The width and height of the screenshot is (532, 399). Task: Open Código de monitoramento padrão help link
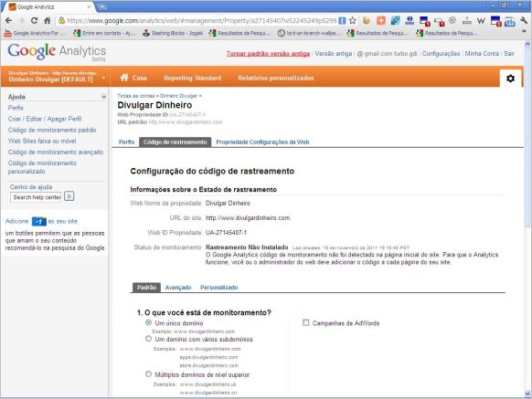(x=52, y=131)
